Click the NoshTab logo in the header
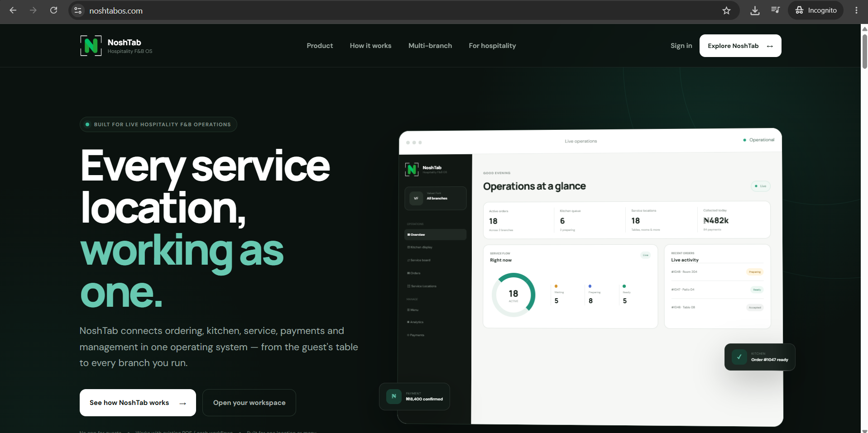The width and height of the screenshot is (868, 433). pyautogui.click(x=116, y=46)
